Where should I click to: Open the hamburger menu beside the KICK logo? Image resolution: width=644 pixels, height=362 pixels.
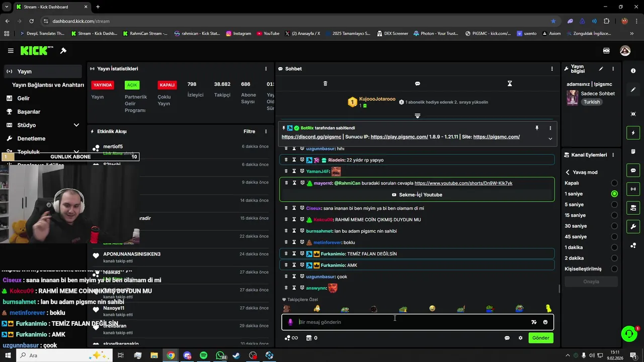coord(11,51)
